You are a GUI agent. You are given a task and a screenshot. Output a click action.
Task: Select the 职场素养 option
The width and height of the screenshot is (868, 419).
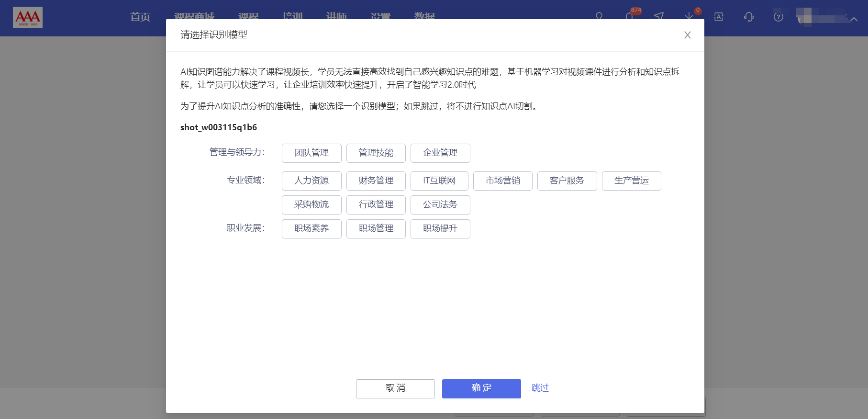(312, 229)
